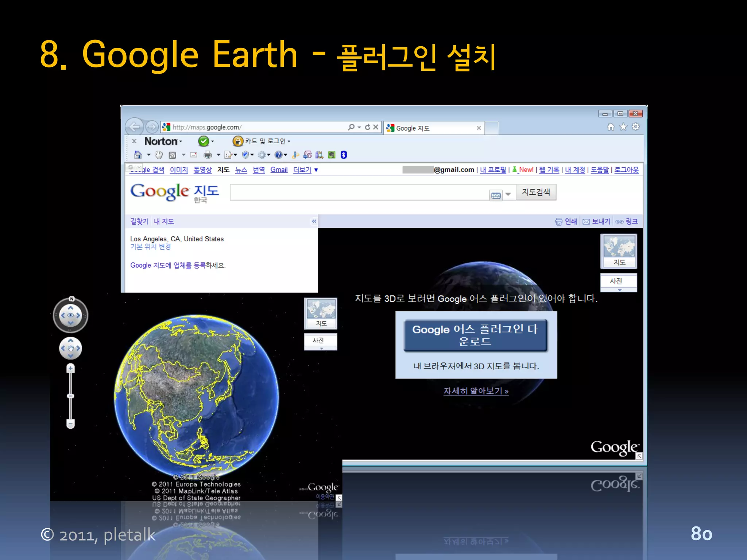Open the 동영상 link in Google bar
This screenshot has width=747, height=560.
point(202,170)
